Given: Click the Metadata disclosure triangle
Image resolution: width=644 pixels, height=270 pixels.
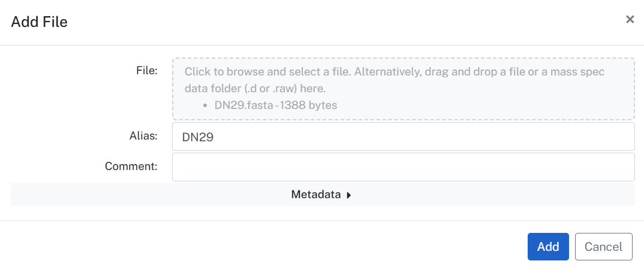Looking at the screenshot, I should 349,195.
